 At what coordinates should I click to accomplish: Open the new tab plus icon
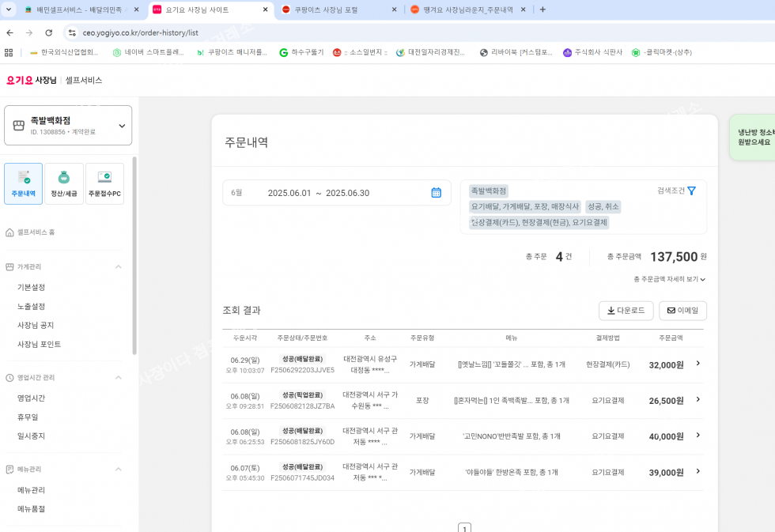pos(542,9)
